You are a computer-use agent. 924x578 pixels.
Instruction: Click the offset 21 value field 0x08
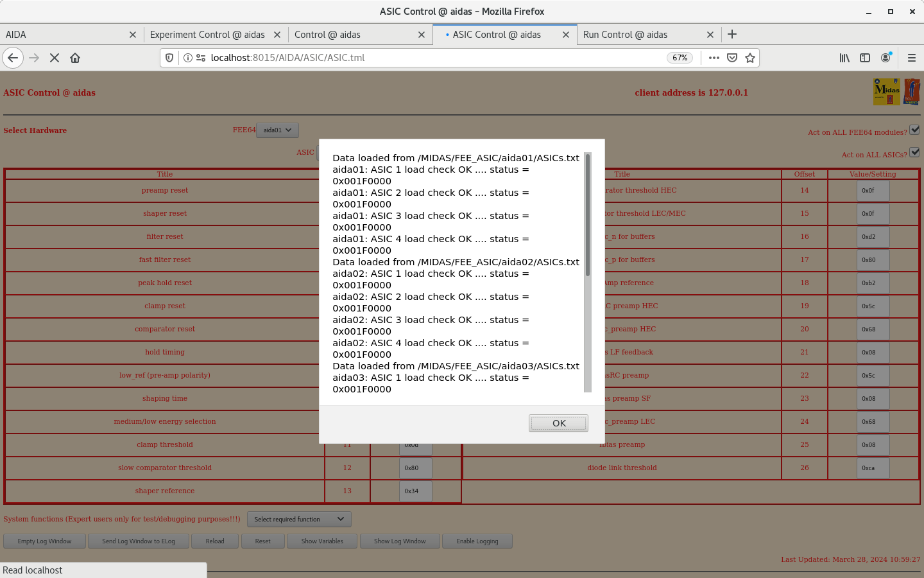pyautogui.click(x=873, y=353)
